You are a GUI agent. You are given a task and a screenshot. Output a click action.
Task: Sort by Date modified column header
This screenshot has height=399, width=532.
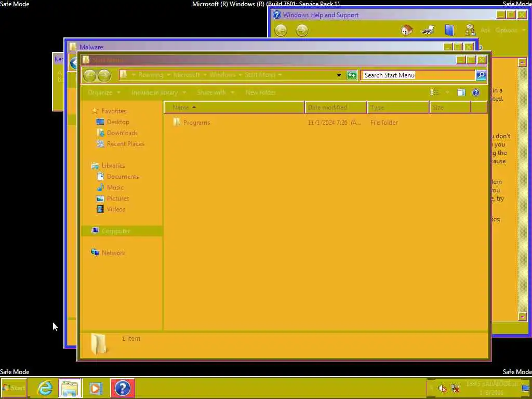pyautogui.click(x=336, y=107)
